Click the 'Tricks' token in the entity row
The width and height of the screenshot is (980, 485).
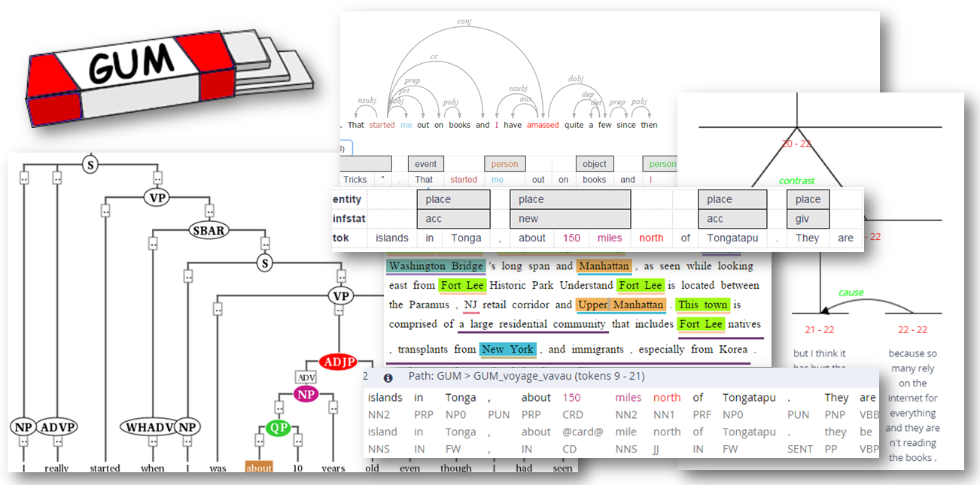click(x=355, y=180)
